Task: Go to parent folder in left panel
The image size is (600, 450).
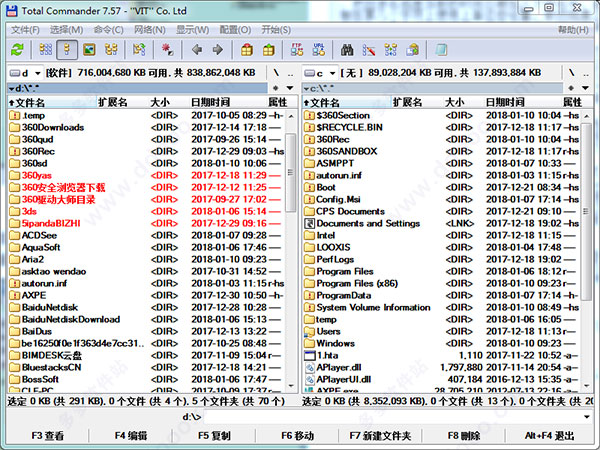Action: tap(291, 73)
